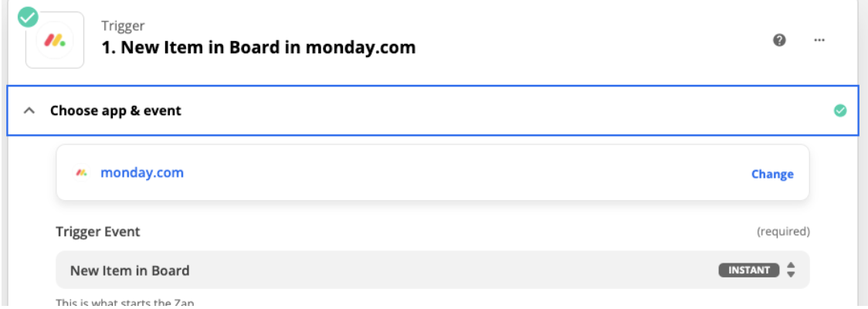868x309 pixels.
Task: Click the small monday.com logo in app card
Action: click(x=82, y=173)
